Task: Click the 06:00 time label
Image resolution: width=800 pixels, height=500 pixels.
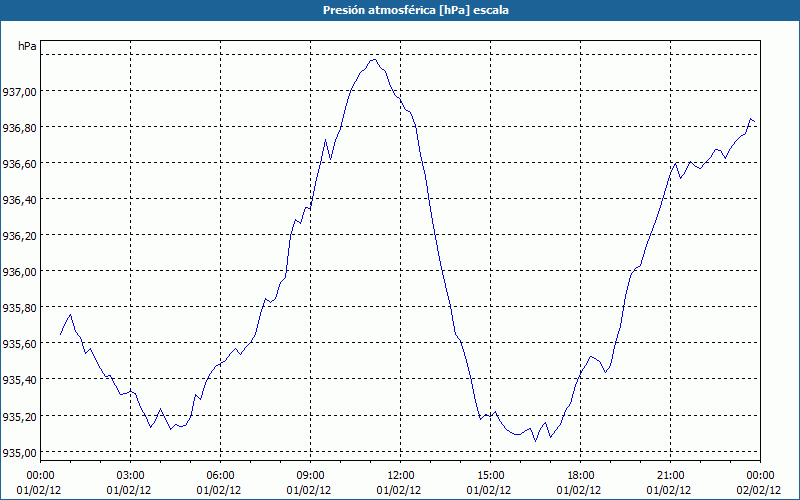Action: coord(220,476)
